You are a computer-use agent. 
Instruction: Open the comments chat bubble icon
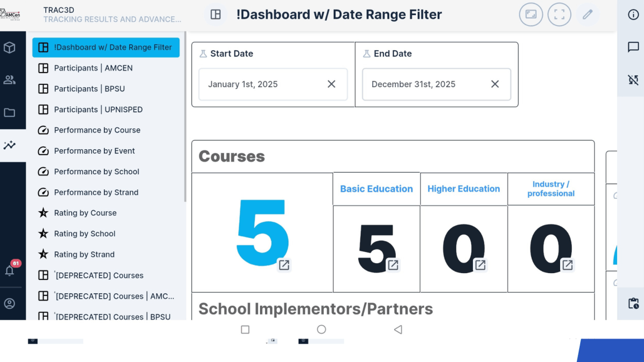(633, 47)
